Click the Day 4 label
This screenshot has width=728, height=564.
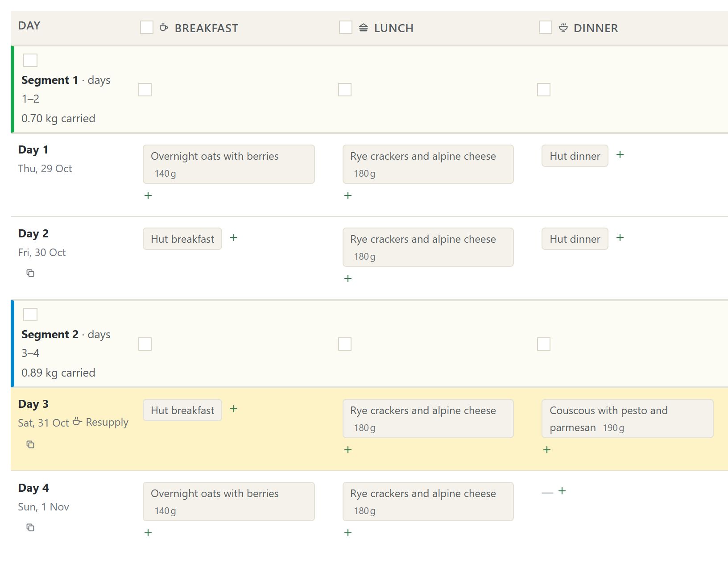click(33, 488)
